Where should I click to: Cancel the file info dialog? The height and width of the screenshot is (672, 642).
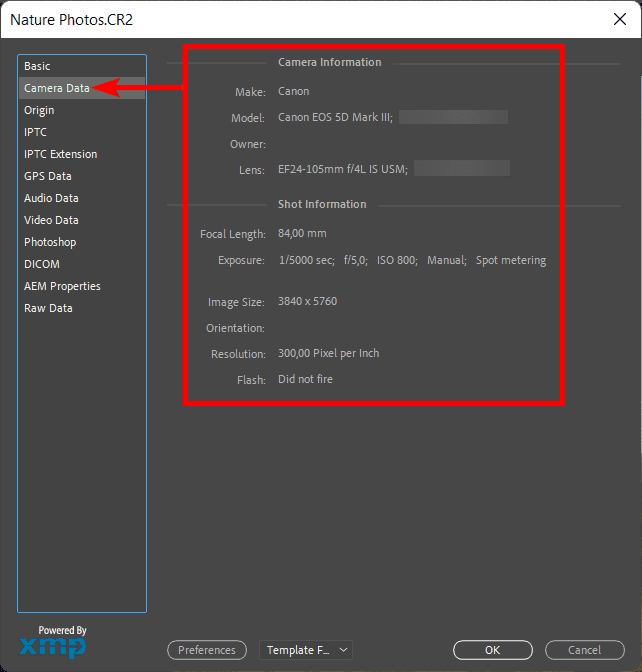click(x=585, y=650)
